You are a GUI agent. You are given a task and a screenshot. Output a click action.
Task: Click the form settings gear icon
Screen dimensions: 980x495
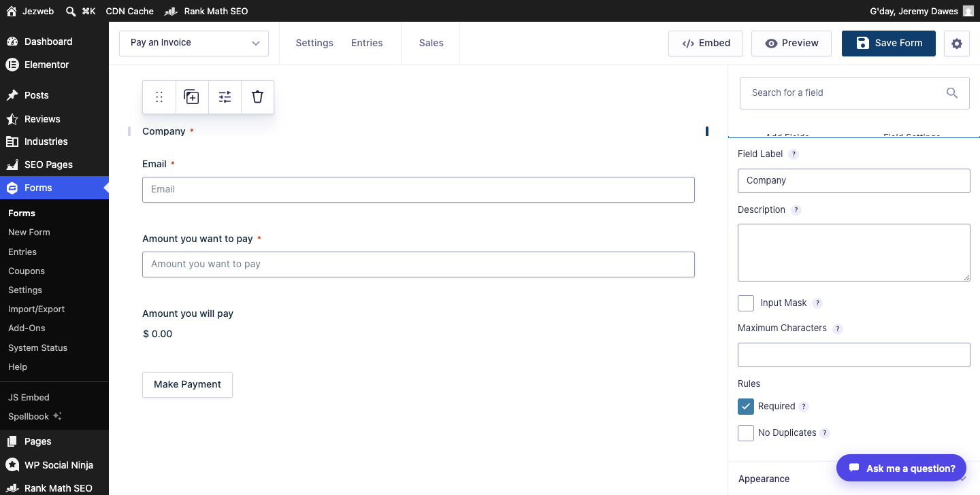(957, 44)
